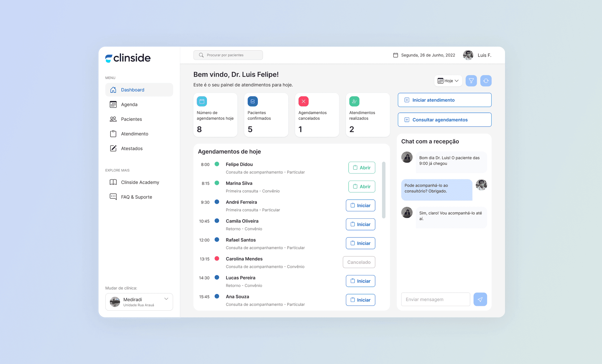Click the completed appointments green icon

354,101
